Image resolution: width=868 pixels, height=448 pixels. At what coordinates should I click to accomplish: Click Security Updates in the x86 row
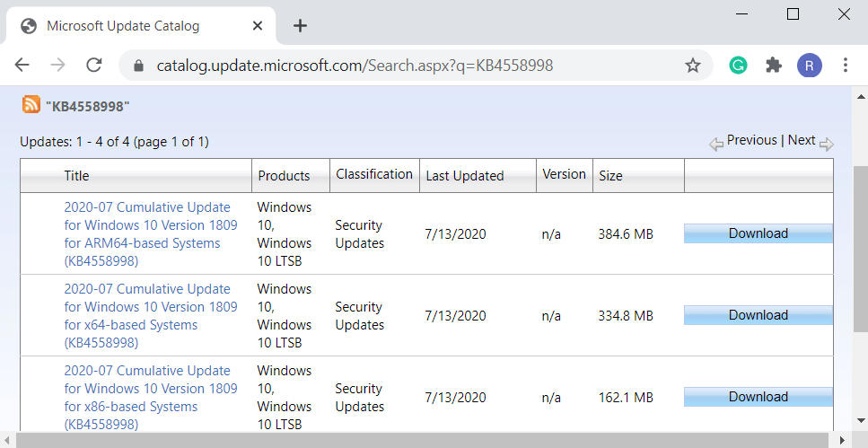pyautogui.click(x=360, y=398)
